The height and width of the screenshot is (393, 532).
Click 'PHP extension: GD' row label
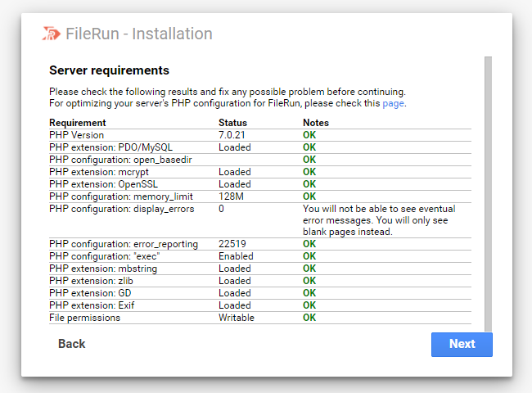90,293
